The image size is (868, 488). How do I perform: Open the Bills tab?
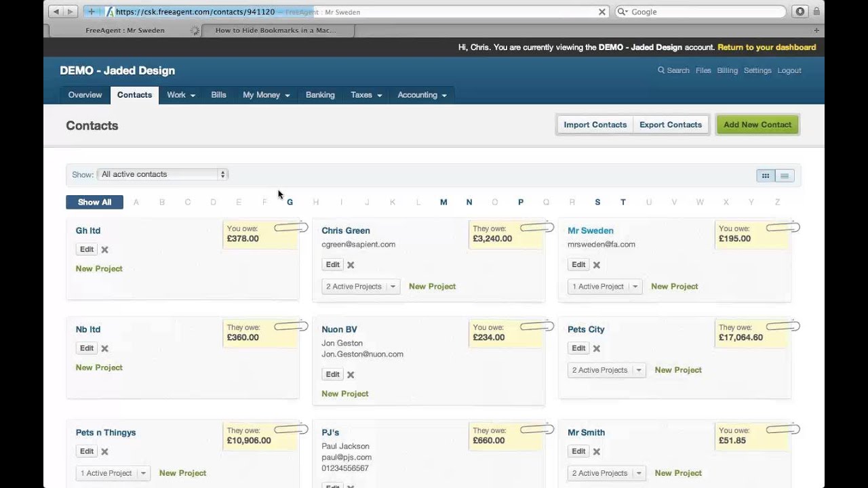218,95
